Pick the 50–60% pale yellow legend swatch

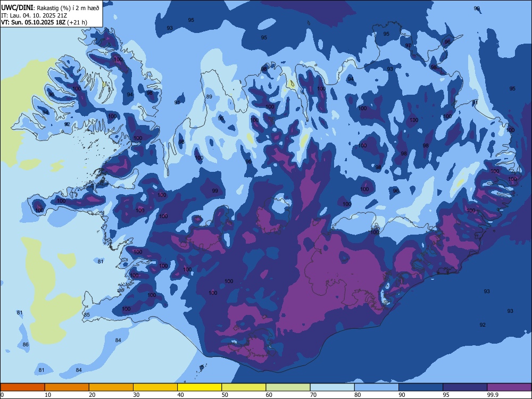(244, 387)
